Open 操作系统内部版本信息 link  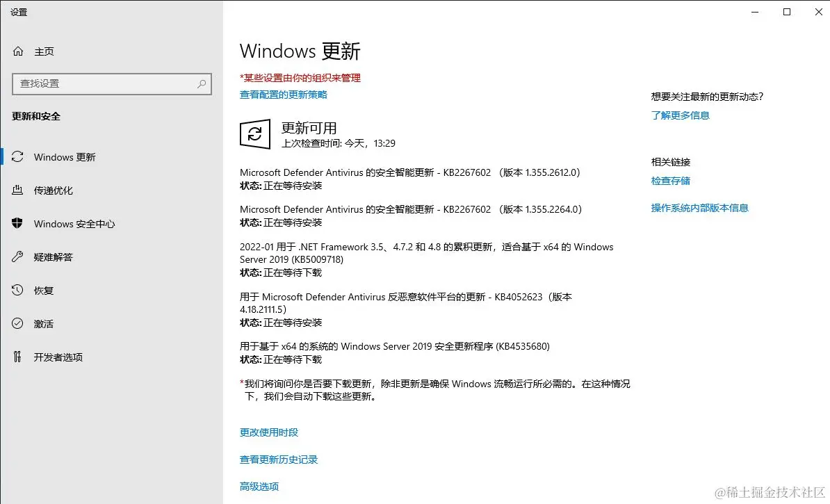pos(700,208)
